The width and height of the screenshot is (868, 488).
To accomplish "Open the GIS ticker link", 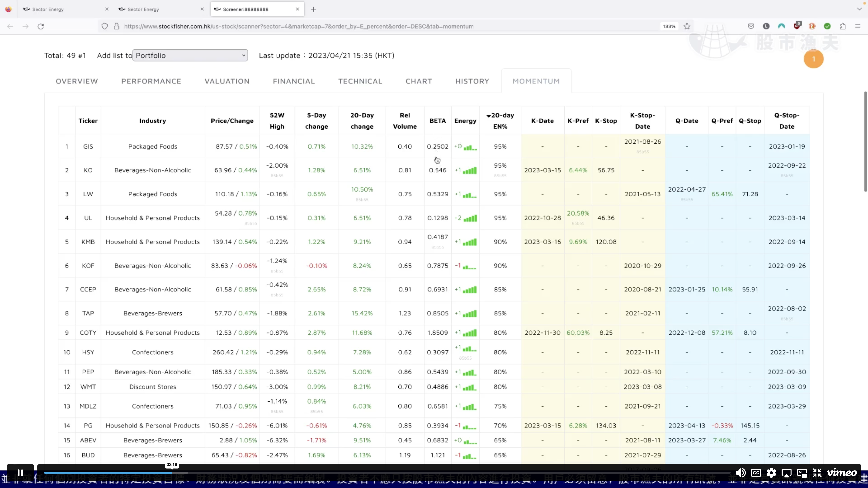I will point(88,147).
